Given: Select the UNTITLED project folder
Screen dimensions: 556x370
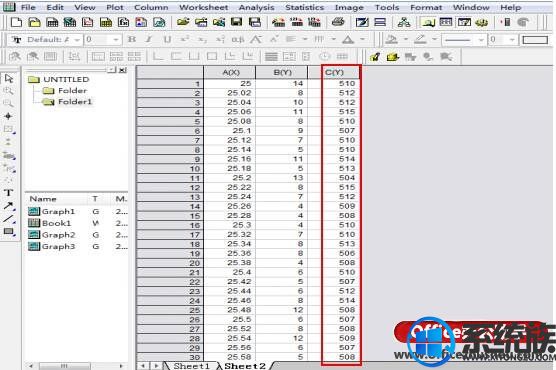Looking at the screenshot, I should (59, 79).
